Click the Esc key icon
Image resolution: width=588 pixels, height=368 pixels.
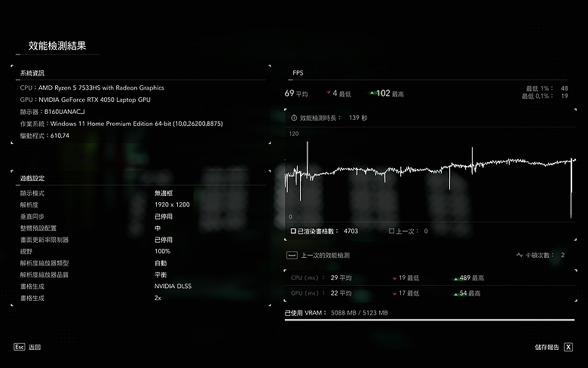[20, 347]
